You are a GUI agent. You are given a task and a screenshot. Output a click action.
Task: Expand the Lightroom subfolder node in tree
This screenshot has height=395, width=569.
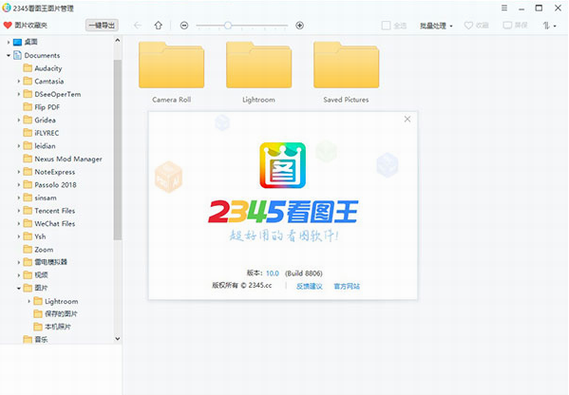pyautogui.click(x=29, y=301)
